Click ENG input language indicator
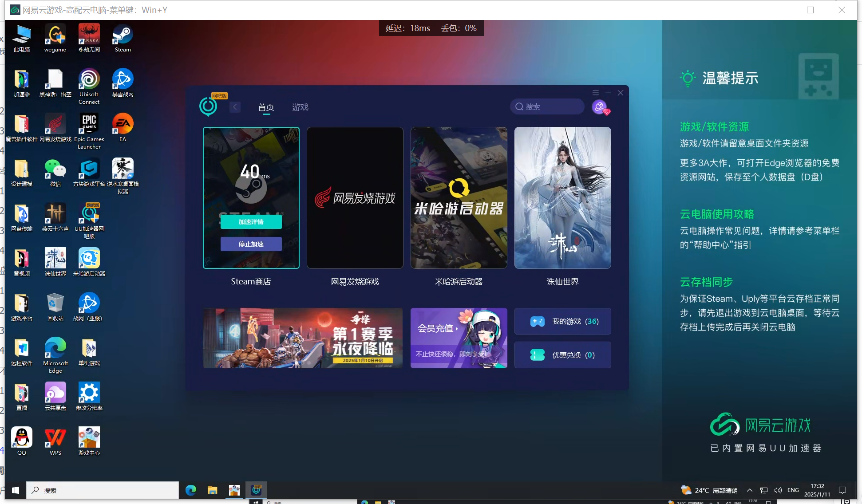Screen dimensions: 862x504 (793, 490)
